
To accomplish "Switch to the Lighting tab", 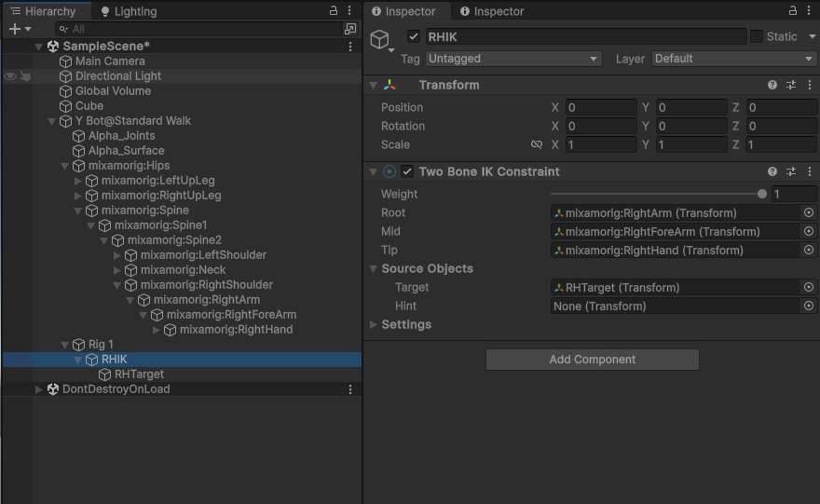I will click(128, 11).
